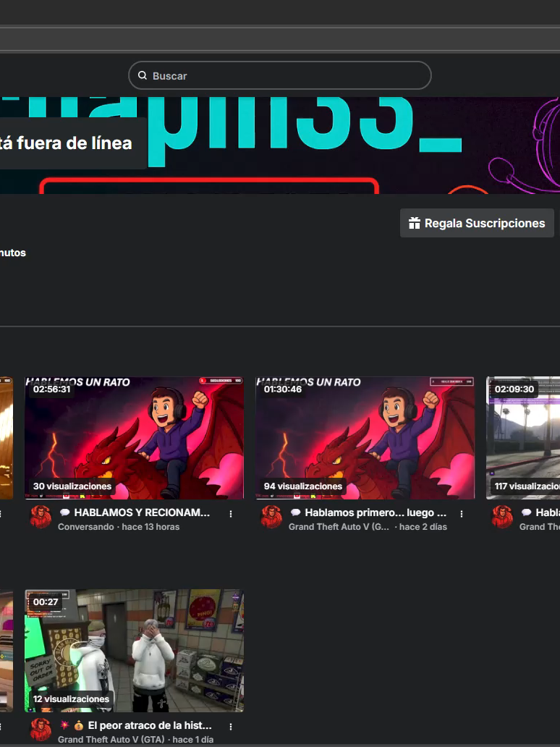Open the 01:30:46 video thumbnail
This screenshot has height=747, width=560.
(x=365, y=438)
